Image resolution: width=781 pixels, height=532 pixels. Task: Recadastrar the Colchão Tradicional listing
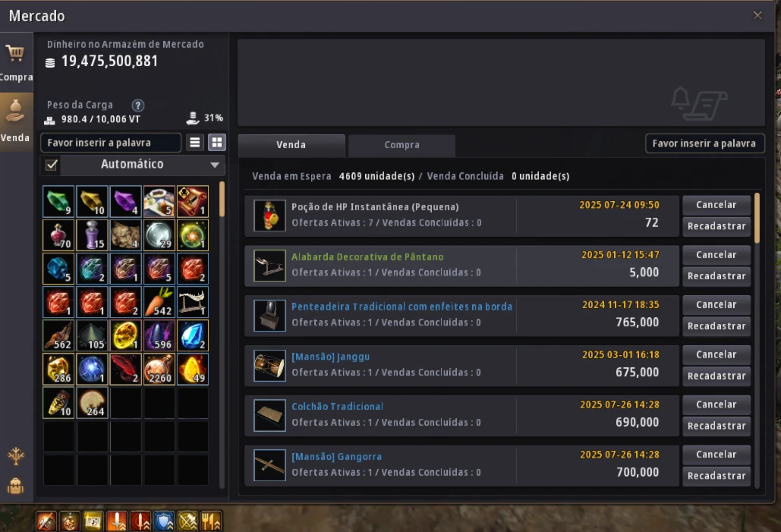[716, 426]
